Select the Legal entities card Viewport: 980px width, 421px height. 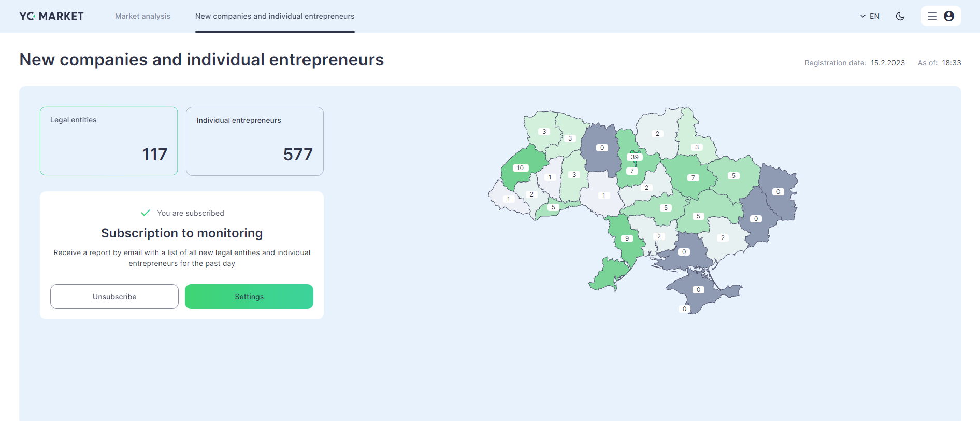pyautogui.click(x=109, y=141)
